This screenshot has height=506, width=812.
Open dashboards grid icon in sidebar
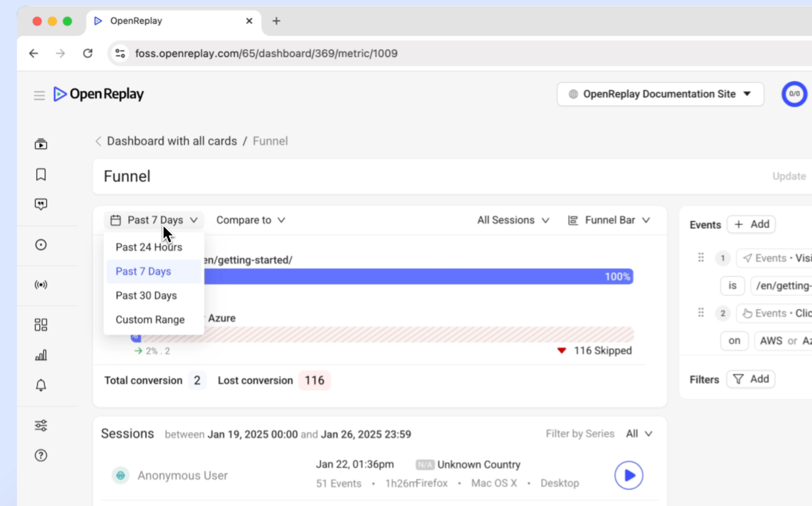coord(41,325)
